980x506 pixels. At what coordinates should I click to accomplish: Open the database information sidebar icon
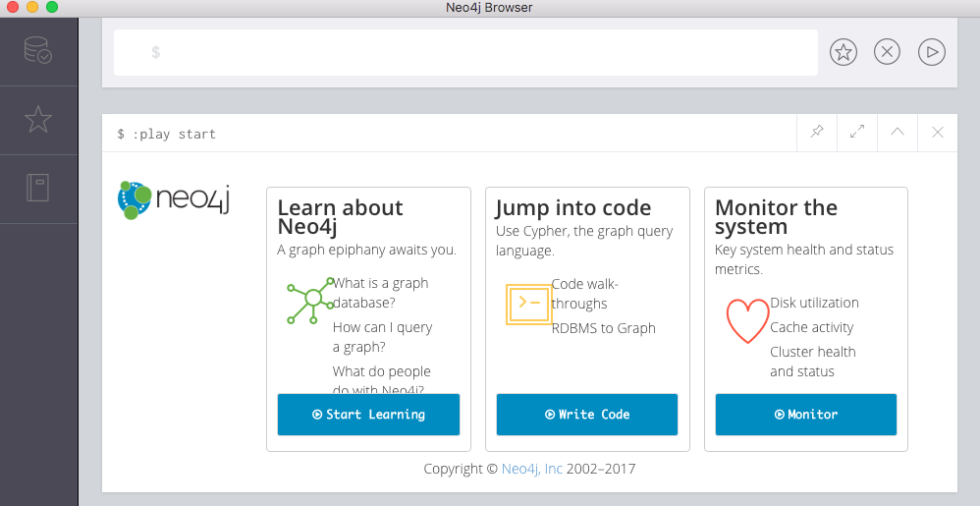click(x=38, y=50)
